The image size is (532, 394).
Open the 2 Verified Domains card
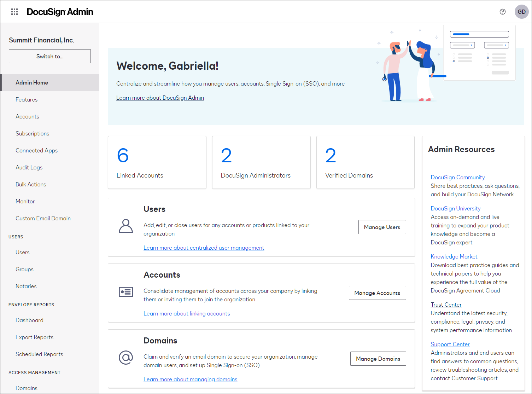coord(365,162)
